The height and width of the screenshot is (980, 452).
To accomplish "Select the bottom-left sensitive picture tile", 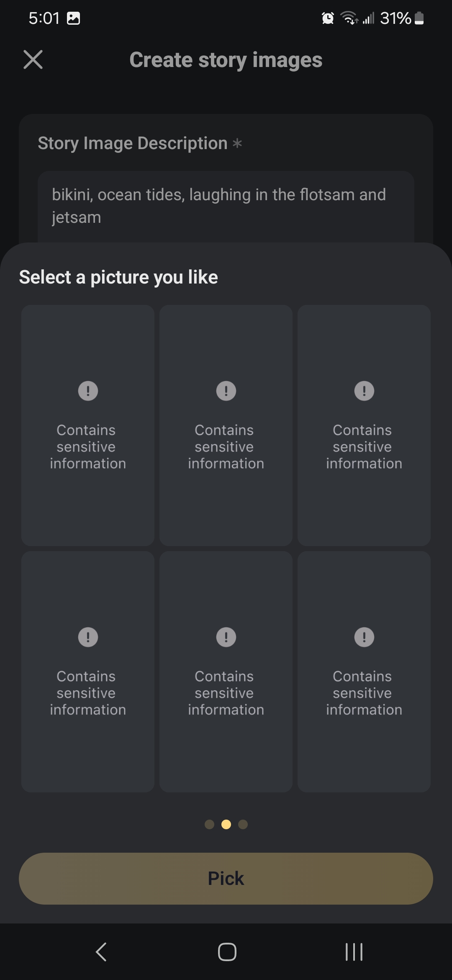I will tap(88, 671).
